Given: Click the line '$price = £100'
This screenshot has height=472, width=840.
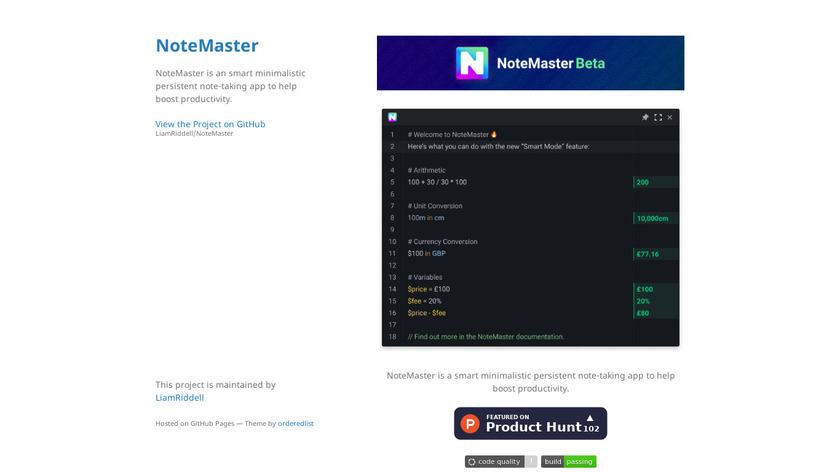Looking at the screenshot, I should 429,289.
